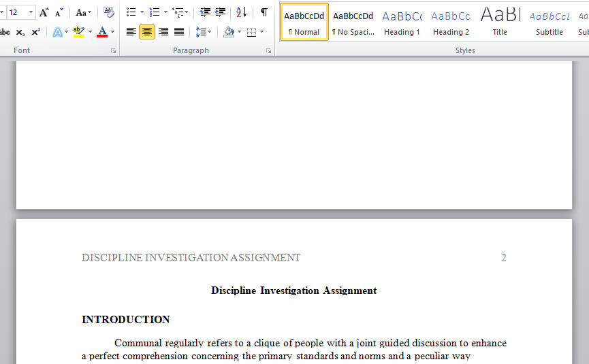Open the Change Case menu
This screenshot has height=364, width=589.
(83, 13)
